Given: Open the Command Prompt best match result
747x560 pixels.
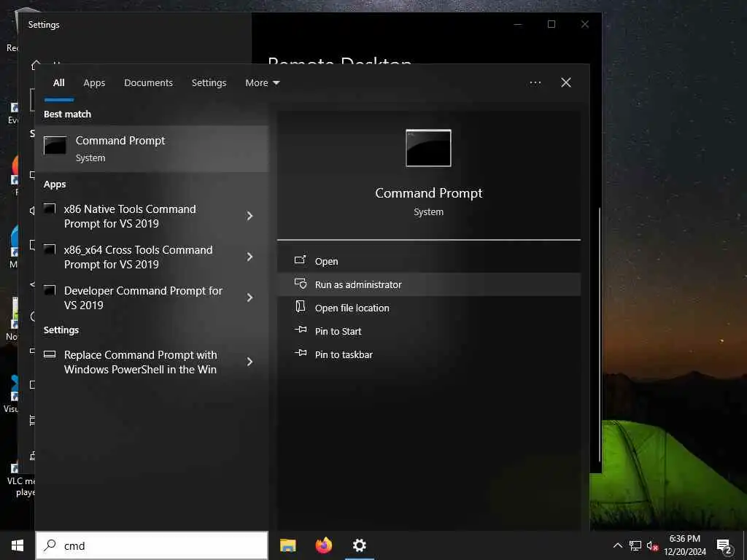Looking at the screenshot, I should click(x=152, y=149).
